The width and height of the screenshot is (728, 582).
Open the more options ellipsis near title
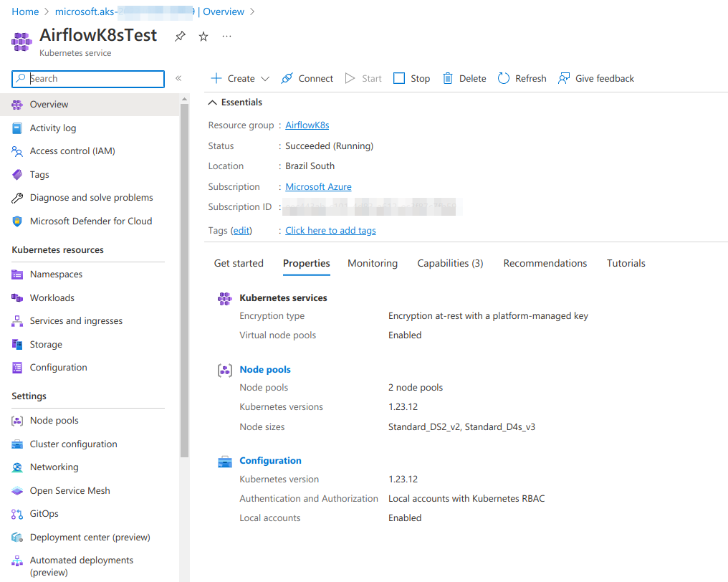[226, 37]
